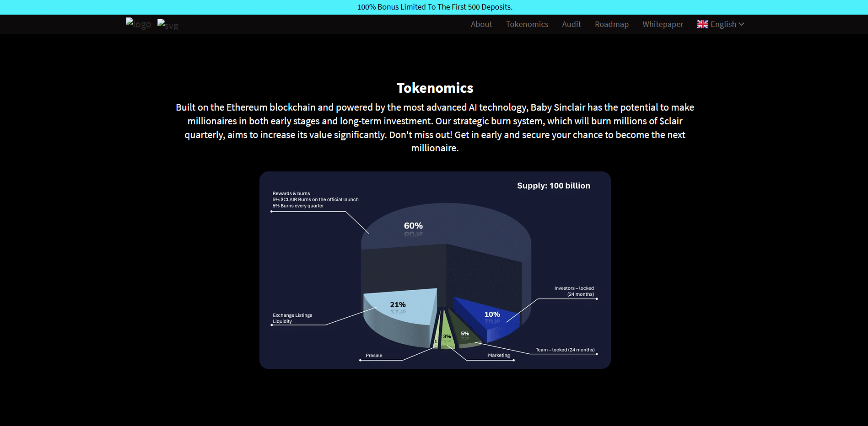Click the Tokenomics section heading
Screen dimensions: 868x426
point(434,88)
